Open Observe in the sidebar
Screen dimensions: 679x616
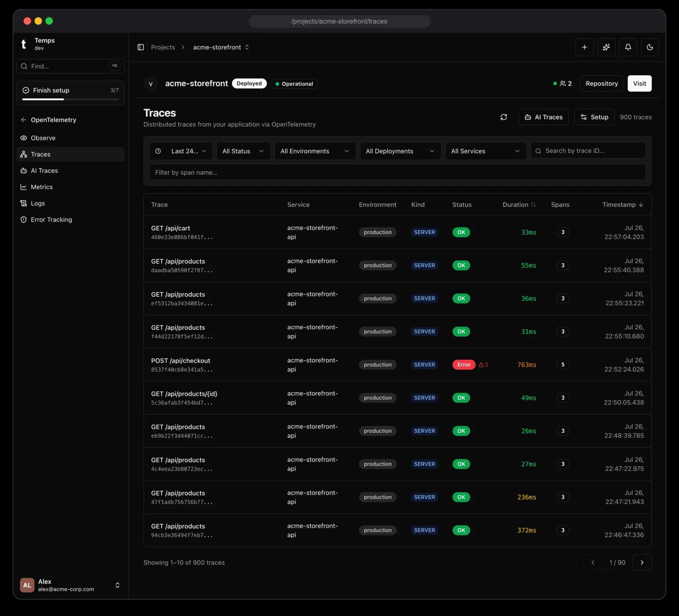pyautogui.click(x=70, y=138)
